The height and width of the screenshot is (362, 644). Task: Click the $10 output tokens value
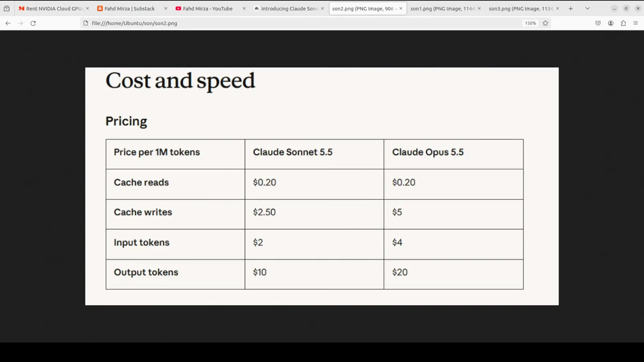tap(260, 272)
